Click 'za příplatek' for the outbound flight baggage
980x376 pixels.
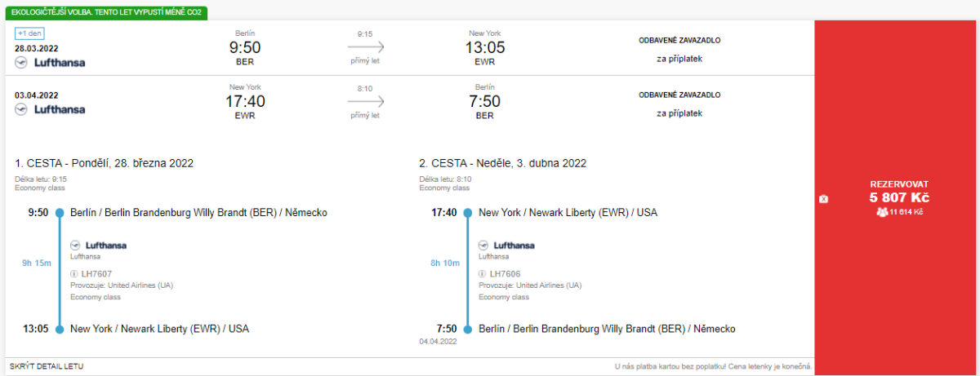tap(679, 59)
